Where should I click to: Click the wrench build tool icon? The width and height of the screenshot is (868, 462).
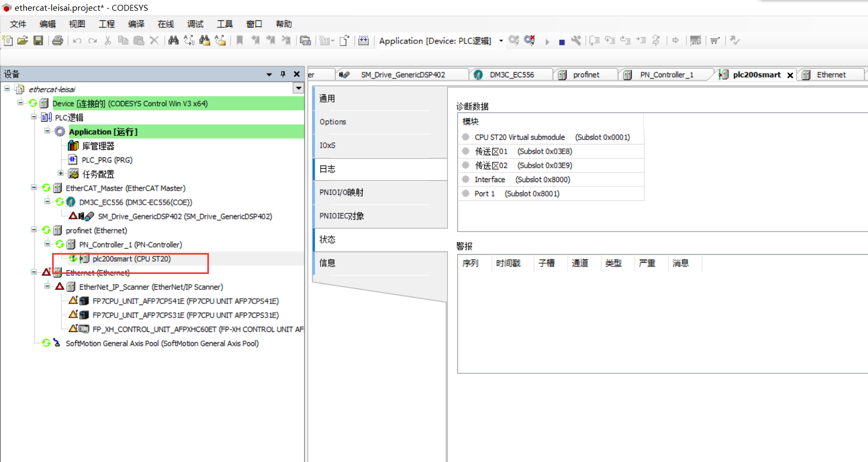(576, 41)
